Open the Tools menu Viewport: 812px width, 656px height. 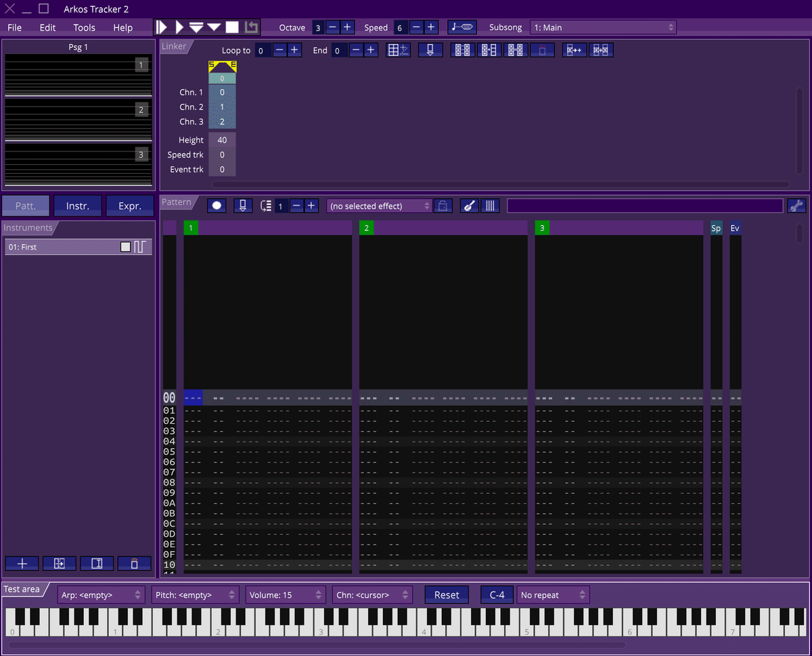click(85, 28)
